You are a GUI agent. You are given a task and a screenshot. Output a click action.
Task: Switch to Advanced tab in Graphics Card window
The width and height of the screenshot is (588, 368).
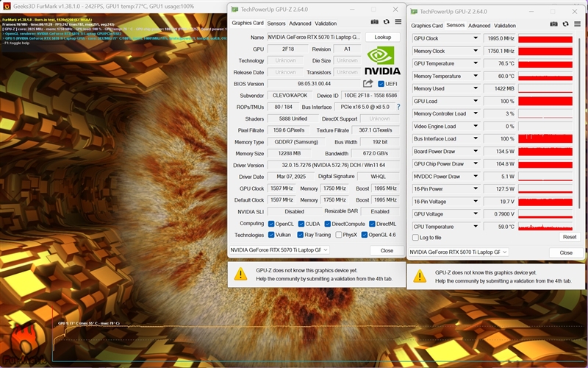point(300,24)
